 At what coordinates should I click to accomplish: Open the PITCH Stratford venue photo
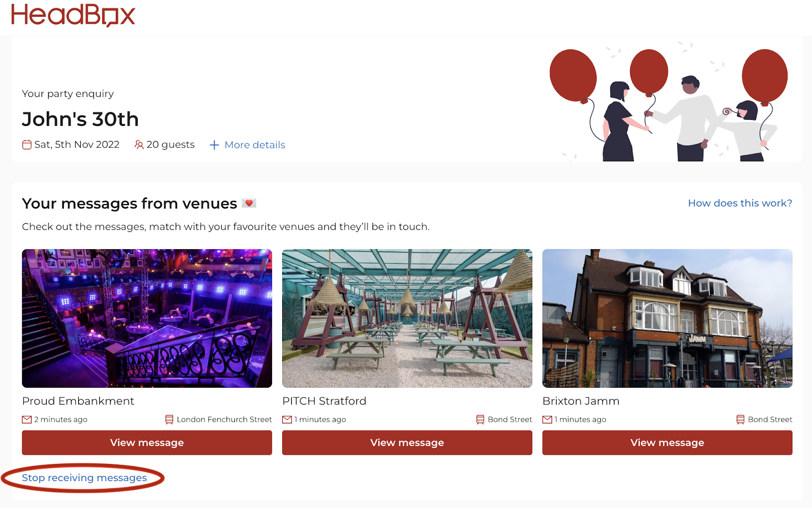tap(407, 318)
